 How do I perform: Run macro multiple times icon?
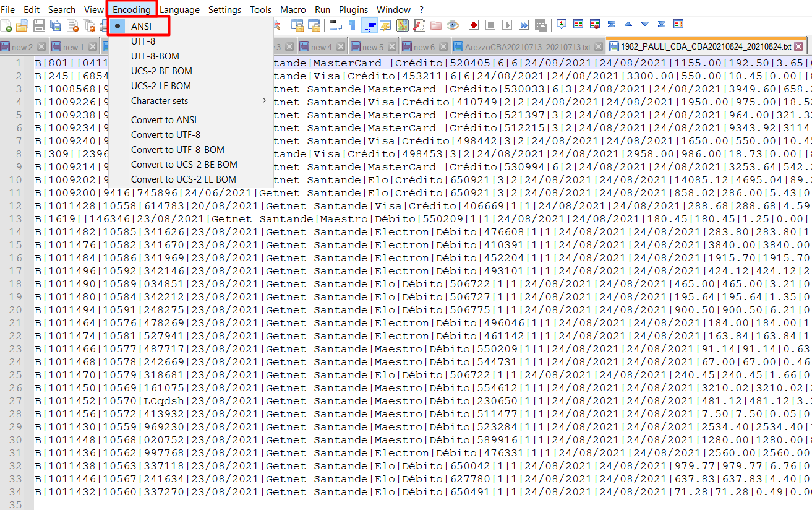click(524, 25)
